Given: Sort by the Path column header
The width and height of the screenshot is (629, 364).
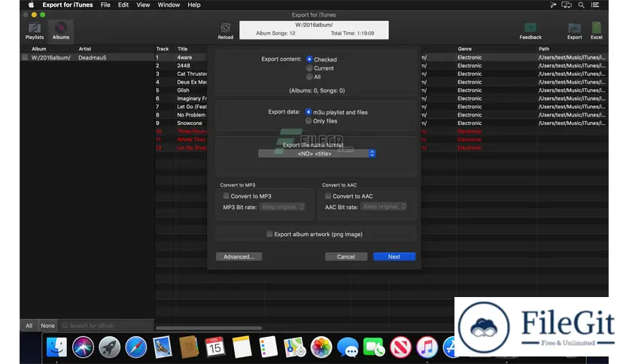Looking at the screenshot, I should point(544,49).
